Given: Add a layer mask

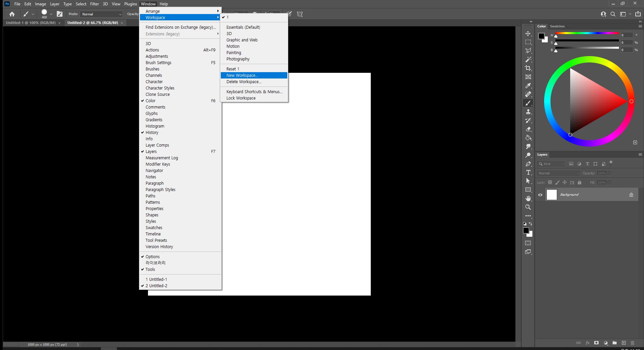Looking at the screenshot, I should click(596, 343).
